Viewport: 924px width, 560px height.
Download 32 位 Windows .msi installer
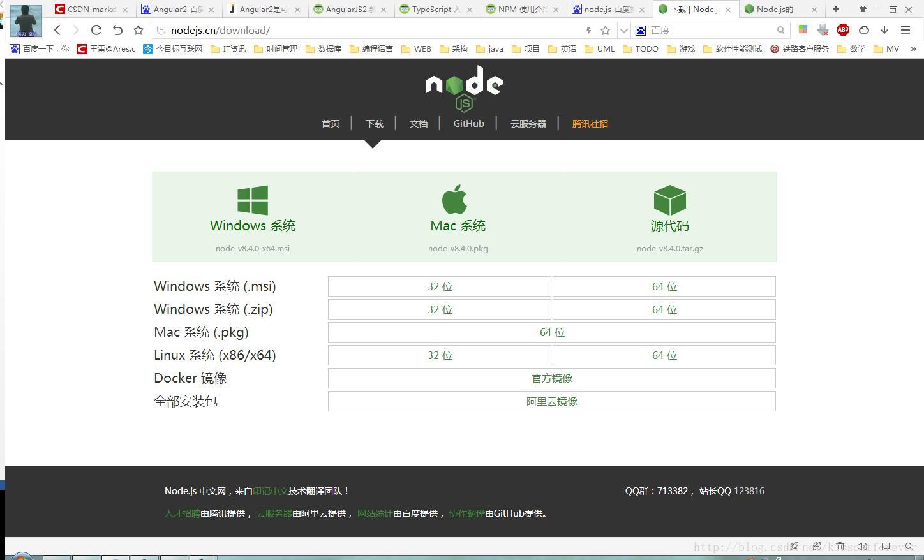440,286
